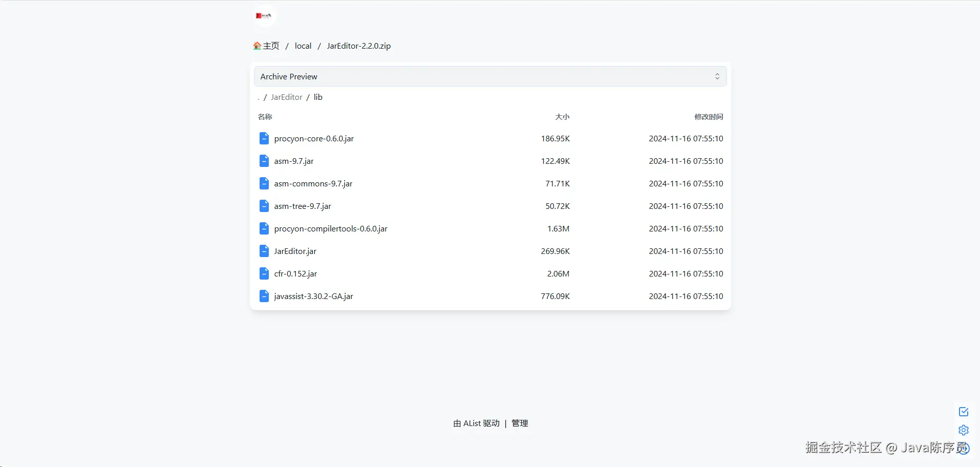Go to archive root dot path
This screenshot has height=467, width=980.
(x=259, y=97)
